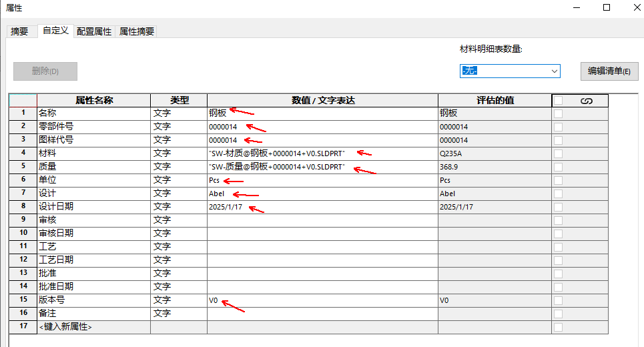Check the link box for row 单位
The image size is (644, 347).
coord(558,180)
